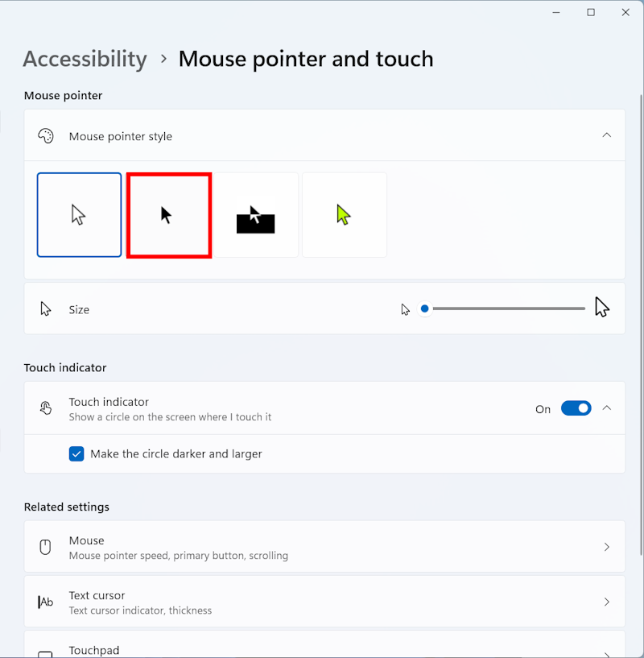The height and width of the screenshot is (658, 644).
Task: Open Mouse pointer speed related setting
Action: coord(178,555)
